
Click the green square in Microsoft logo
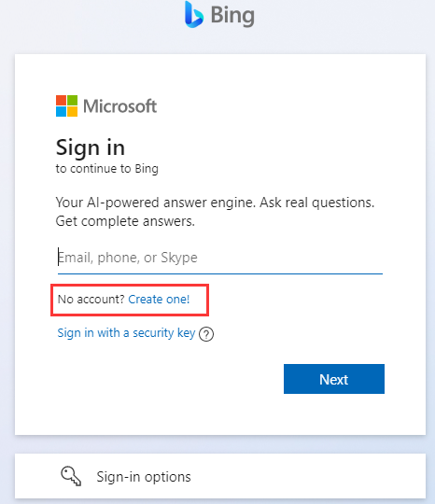pos(72,100)
